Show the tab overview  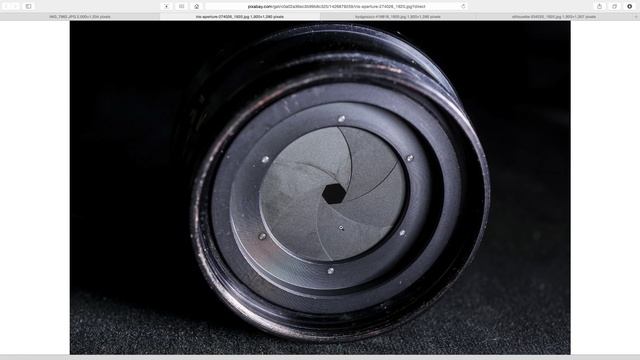(x=614, y=7)
